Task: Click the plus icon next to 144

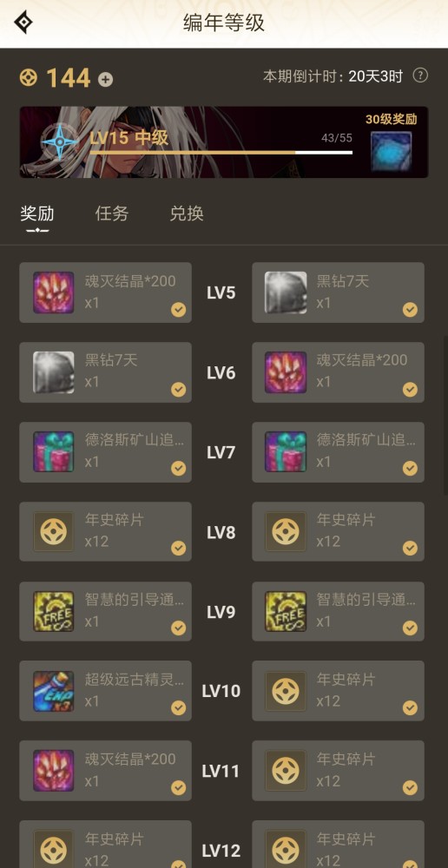Action: click(x=105, y=80)
